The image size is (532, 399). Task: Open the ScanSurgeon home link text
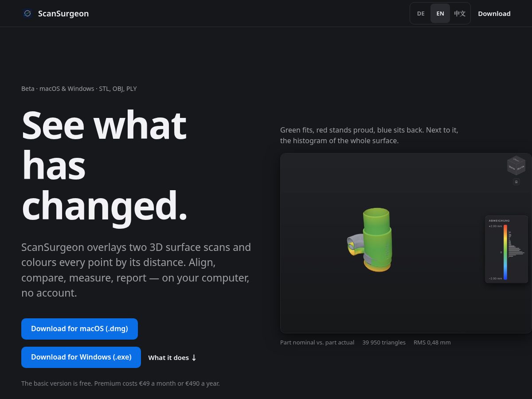point(63,14)
